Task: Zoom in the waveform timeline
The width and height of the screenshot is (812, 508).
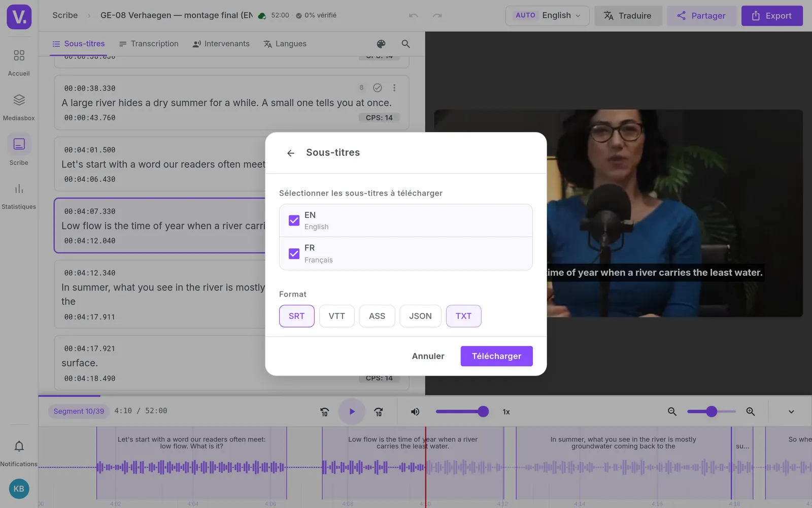Action: tap(751, 411)
